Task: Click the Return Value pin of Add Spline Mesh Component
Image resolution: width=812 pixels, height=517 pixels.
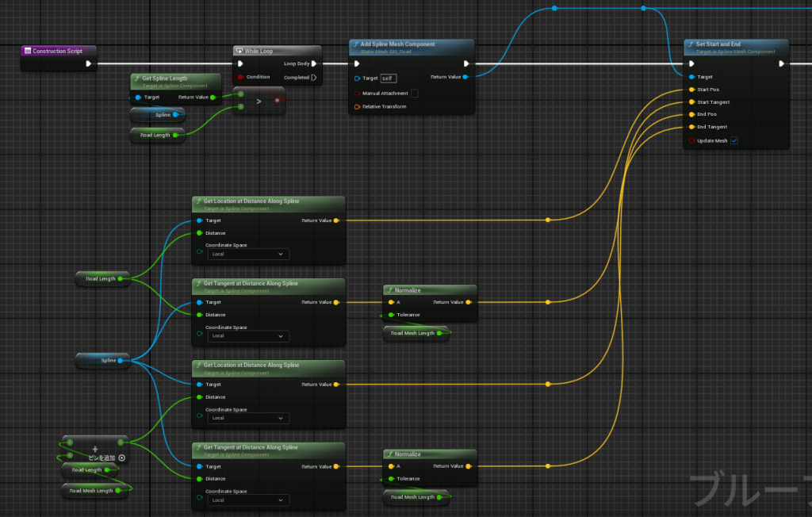Action: (465, 77)
